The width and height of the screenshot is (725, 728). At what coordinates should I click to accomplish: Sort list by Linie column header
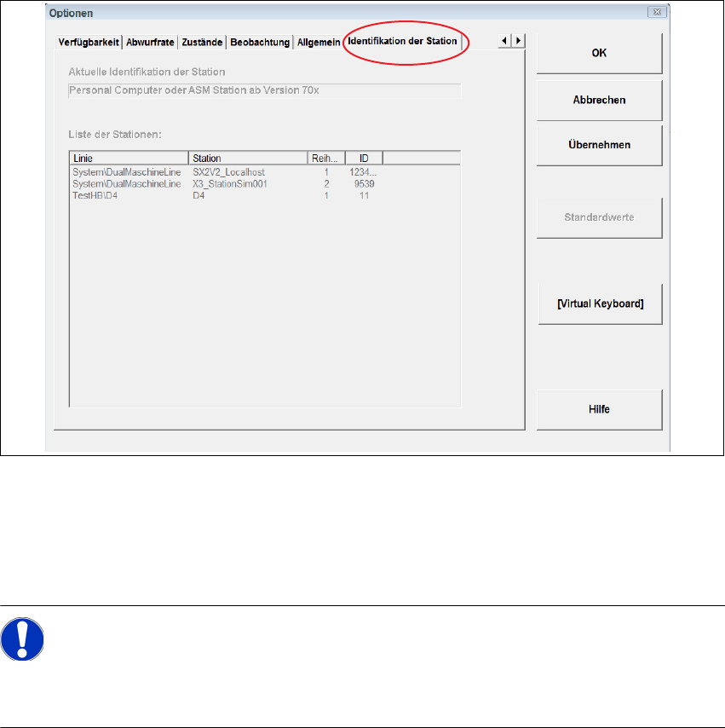(129, 159)
